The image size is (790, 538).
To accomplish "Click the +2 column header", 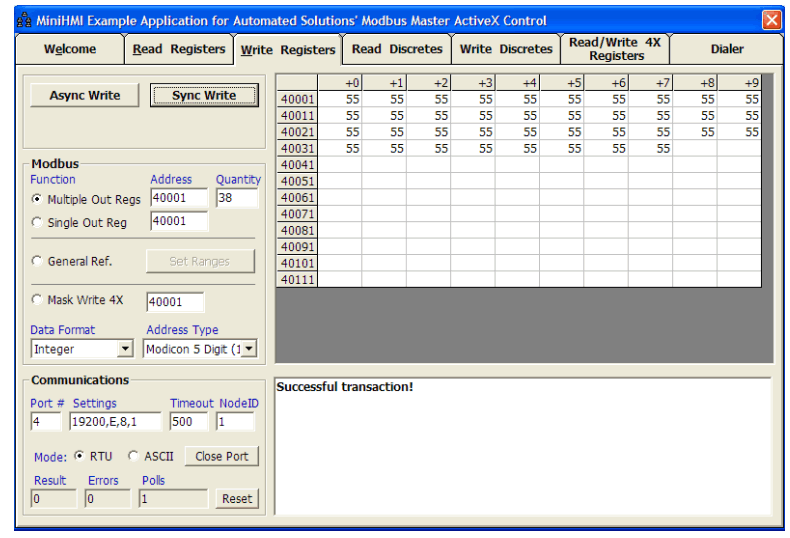I will (x=428, y=83).
